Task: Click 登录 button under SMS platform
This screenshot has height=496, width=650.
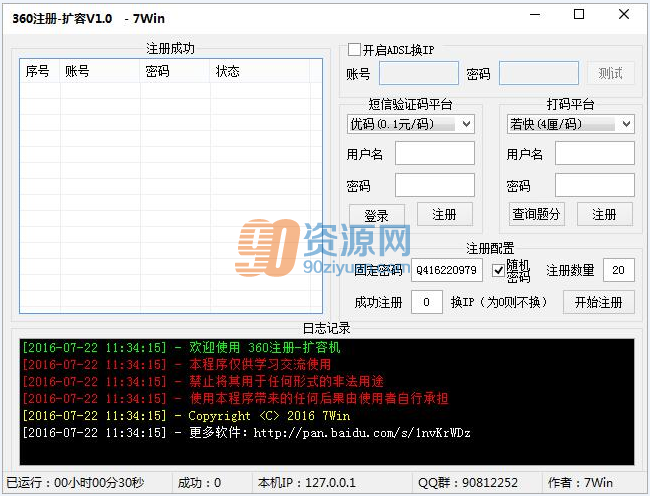Action: (376, 215)
